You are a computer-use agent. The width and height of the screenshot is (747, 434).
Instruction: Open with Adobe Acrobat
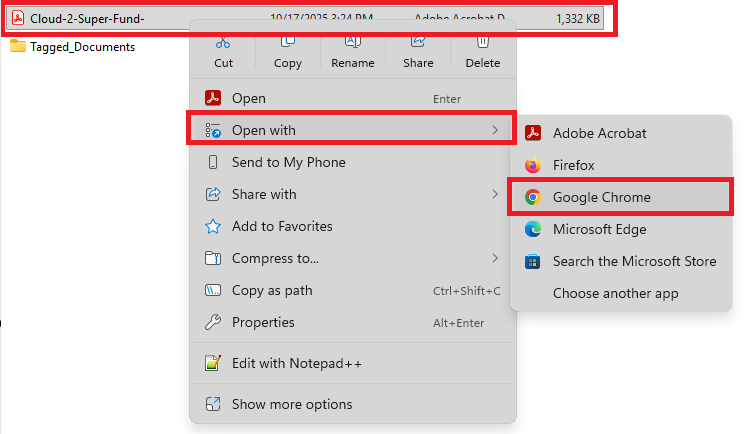[x=599, y=133]
